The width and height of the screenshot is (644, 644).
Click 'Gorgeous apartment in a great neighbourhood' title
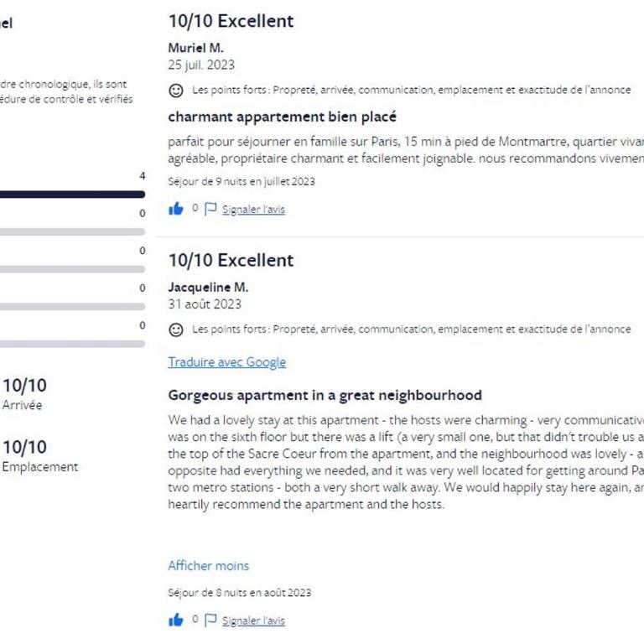(325, 395)
